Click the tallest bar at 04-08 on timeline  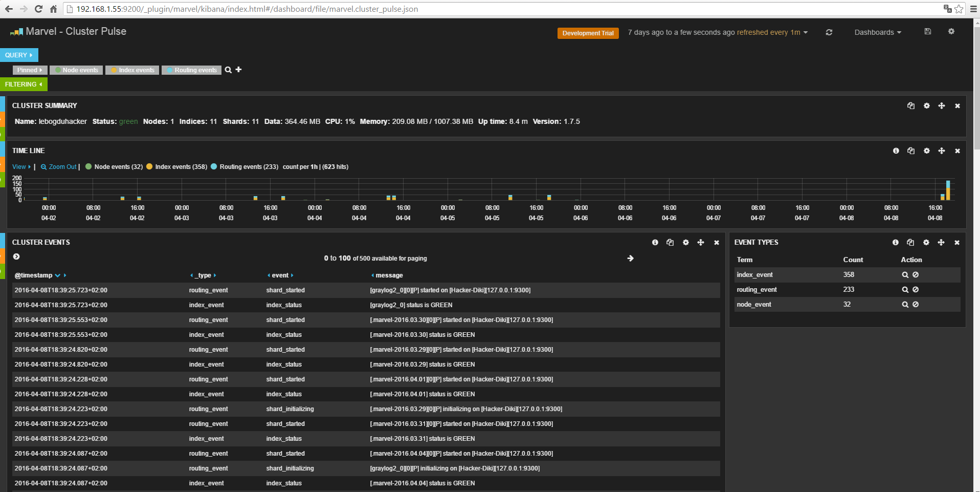pyautogui.click(x=948, y=190)
